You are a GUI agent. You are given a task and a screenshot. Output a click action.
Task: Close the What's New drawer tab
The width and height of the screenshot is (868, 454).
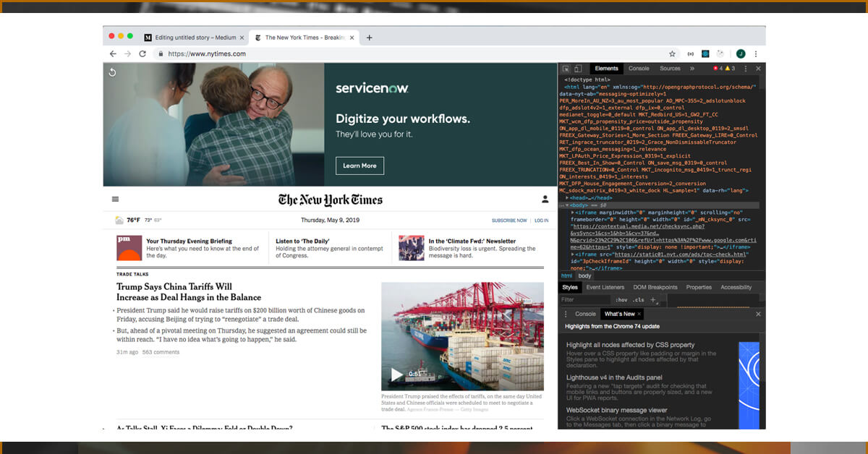640,314
